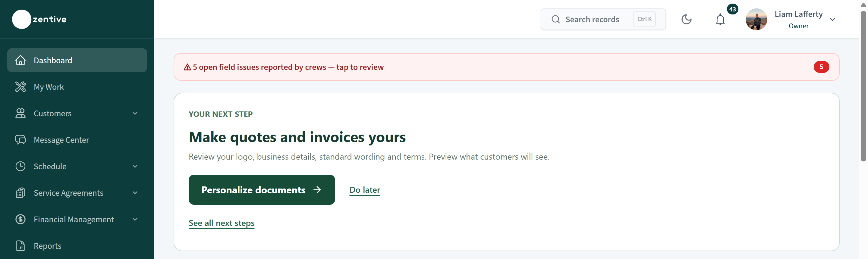The width and height of the screenshot is (868, 259).
Task: Click the Reports document icon
Action: pyautogui.click(x=20, y=246)
